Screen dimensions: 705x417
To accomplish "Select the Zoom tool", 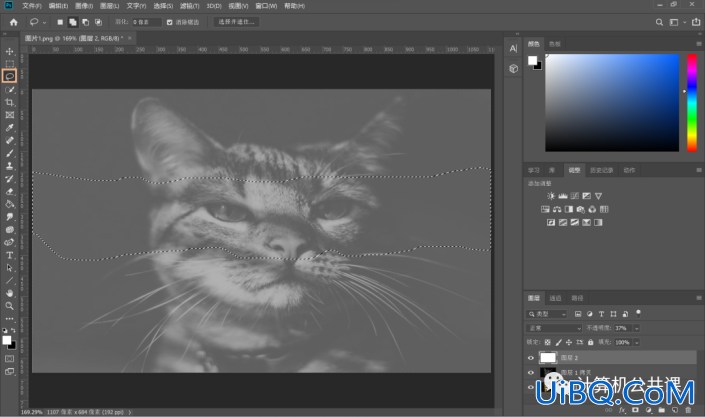I will coord(9,306).
